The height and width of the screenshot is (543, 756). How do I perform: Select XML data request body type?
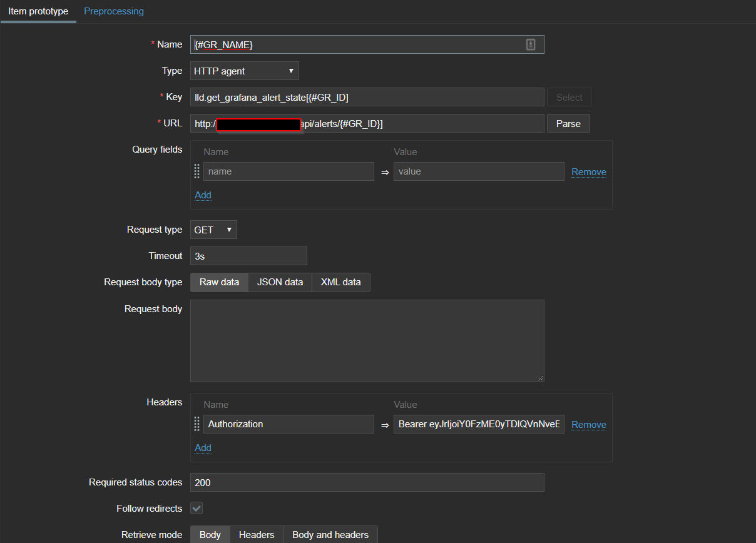[x=340, y=282]
